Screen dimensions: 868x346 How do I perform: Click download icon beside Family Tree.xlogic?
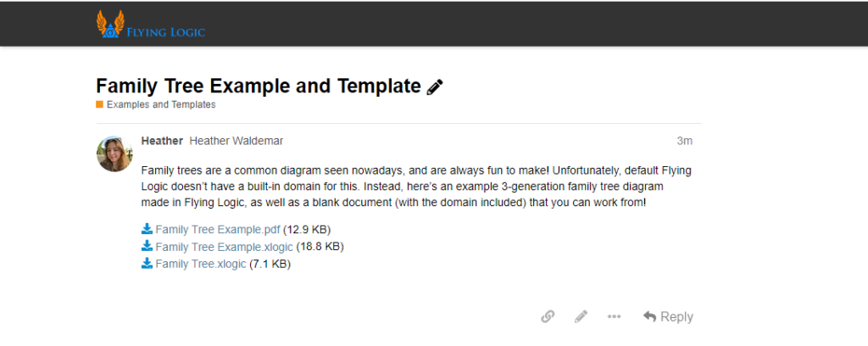click(147, 264)
